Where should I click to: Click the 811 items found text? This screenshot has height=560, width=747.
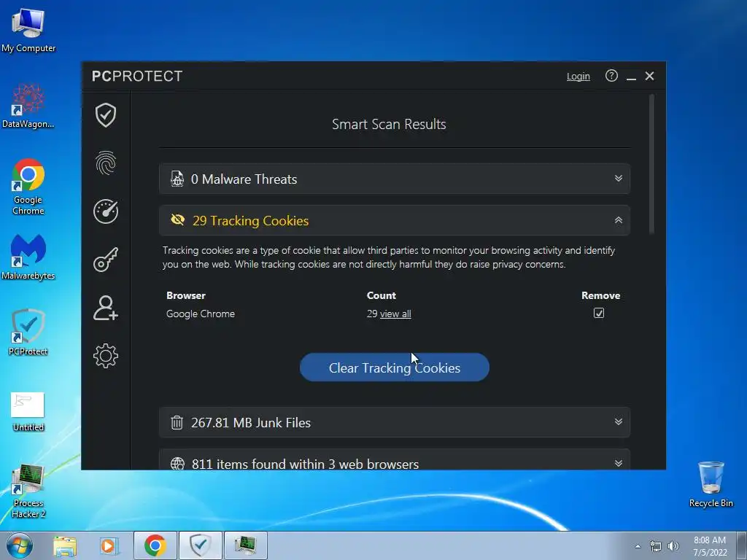tap(305, 464)
